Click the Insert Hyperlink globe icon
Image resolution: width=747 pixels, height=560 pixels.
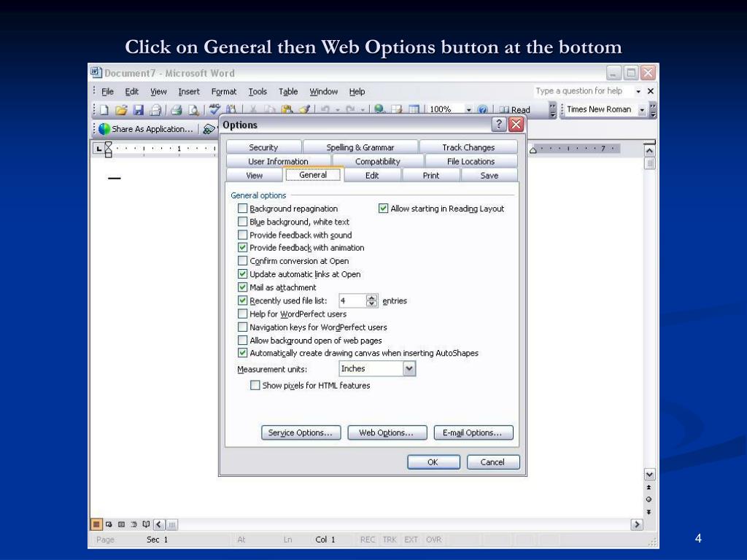pyautogui.click(x=379, y=109)
